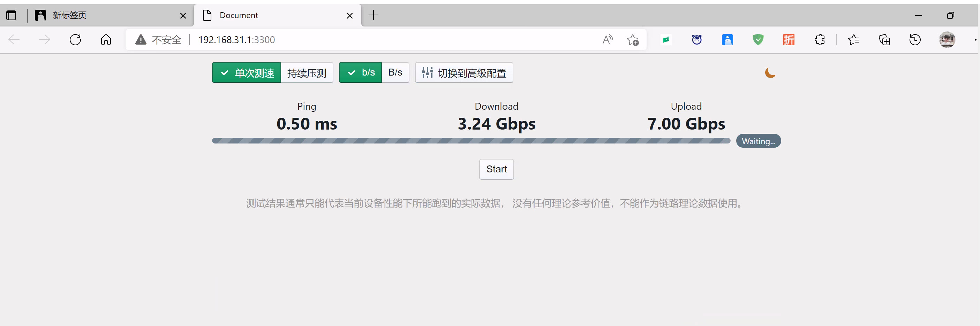The height and width of the screenshot is (326, 980).
Task: Select b/s bits per second unit
Action: 360,72
